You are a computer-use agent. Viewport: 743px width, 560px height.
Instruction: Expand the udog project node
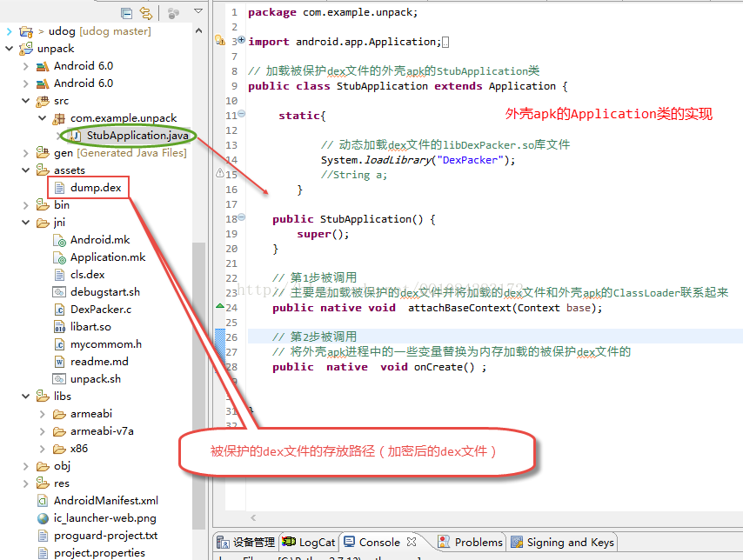[x=10, y=31]
